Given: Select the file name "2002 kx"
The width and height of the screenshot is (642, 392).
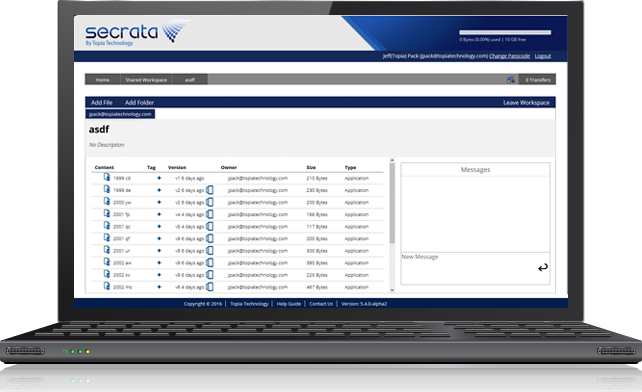Looking at the screenshot, I should (x=121, y=275).
